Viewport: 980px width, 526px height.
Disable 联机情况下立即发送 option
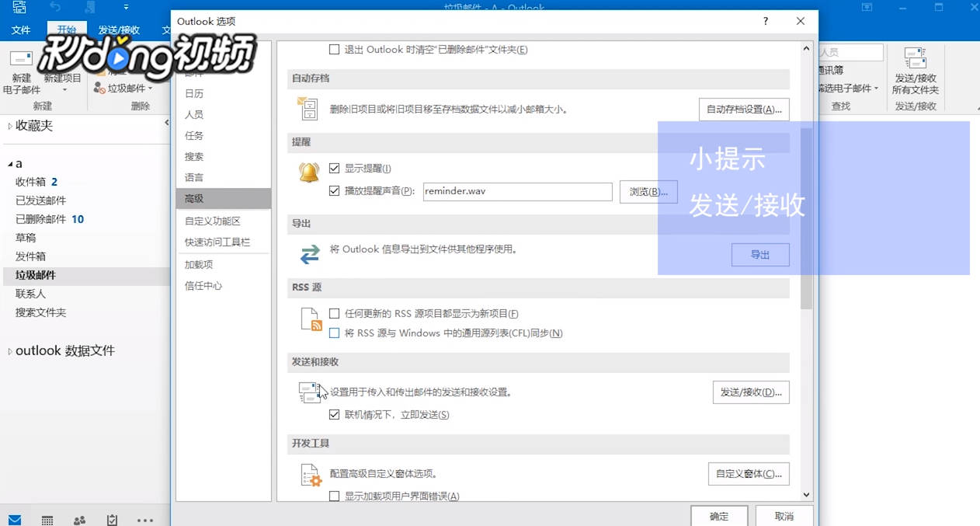pos(334,414)
